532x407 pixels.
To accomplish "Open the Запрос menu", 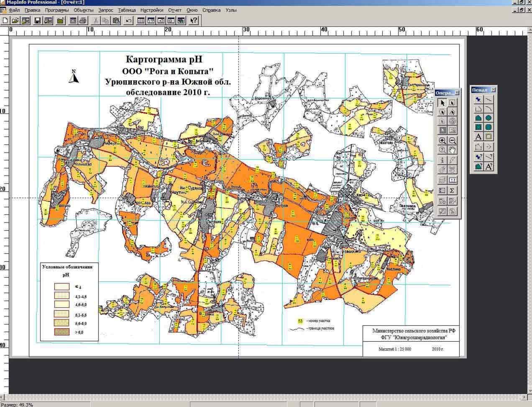I will pos(106,10).
